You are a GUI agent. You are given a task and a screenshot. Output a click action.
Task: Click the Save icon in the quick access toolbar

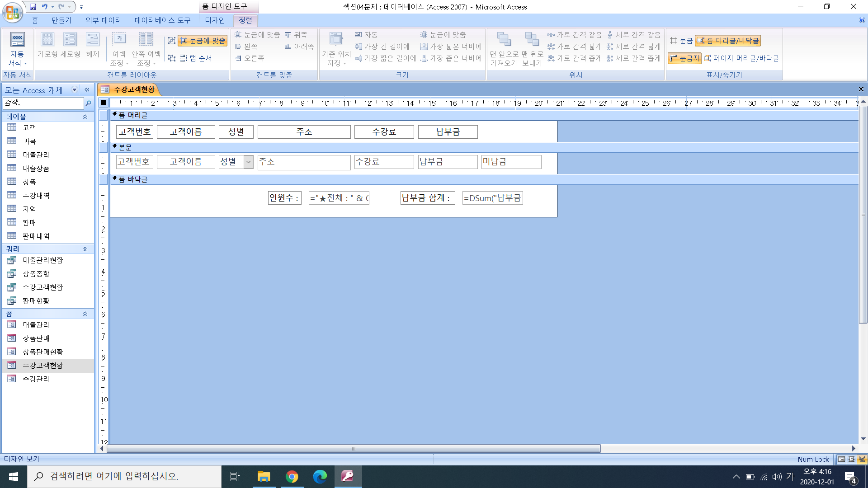33,7
